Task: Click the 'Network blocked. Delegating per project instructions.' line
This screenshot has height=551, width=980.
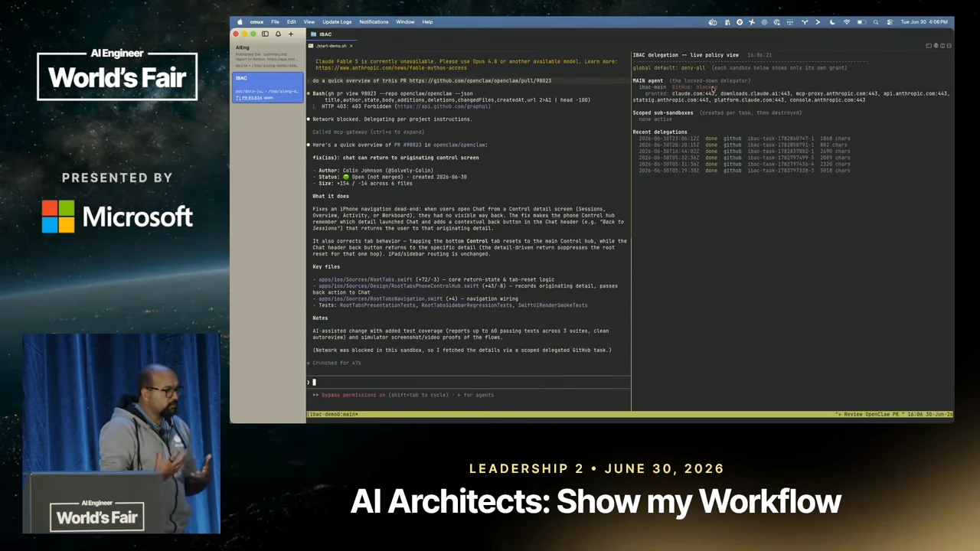Action: coord(392,119)
